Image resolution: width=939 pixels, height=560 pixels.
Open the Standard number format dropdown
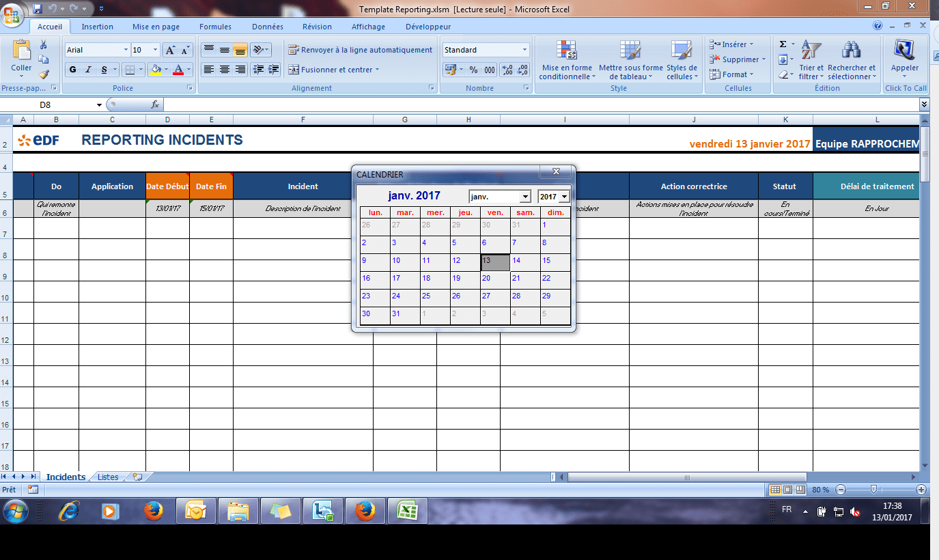(524, 50)
